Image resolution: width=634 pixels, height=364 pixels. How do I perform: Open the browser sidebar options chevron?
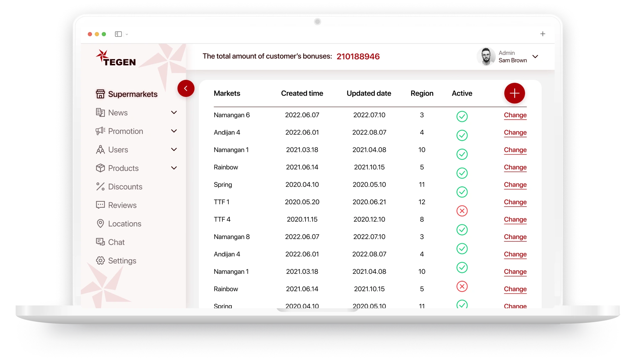[x=127, y=34]
